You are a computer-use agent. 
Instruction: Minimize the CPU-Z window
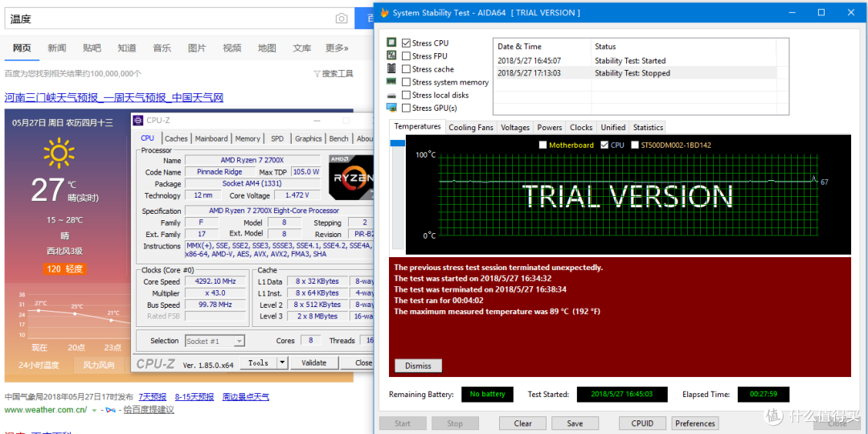317,120
